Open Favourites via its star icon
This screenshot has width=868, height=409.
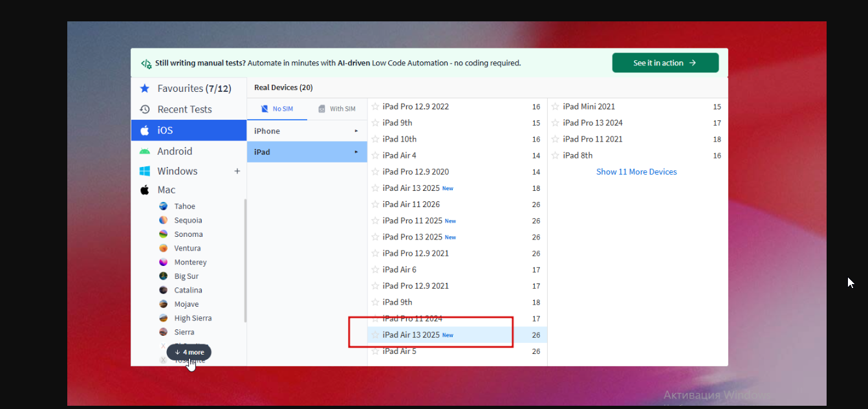(145, 88)
